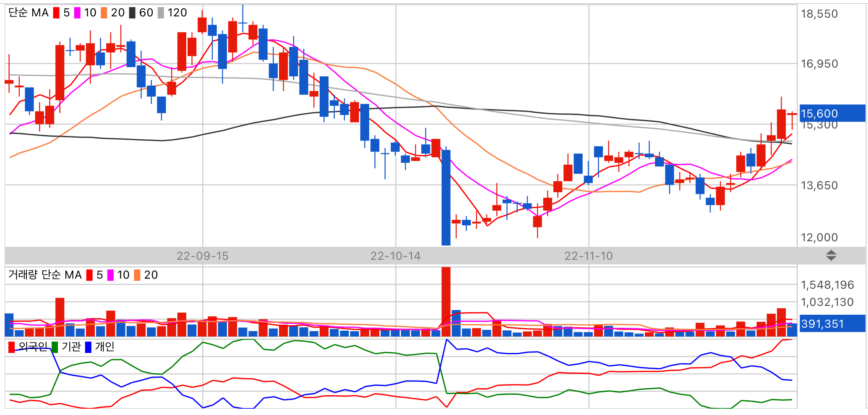The width and height of the screenshot is (868, 415).
Task: Click the 1,032,130 volume axis label
Action: pos(827,302)
